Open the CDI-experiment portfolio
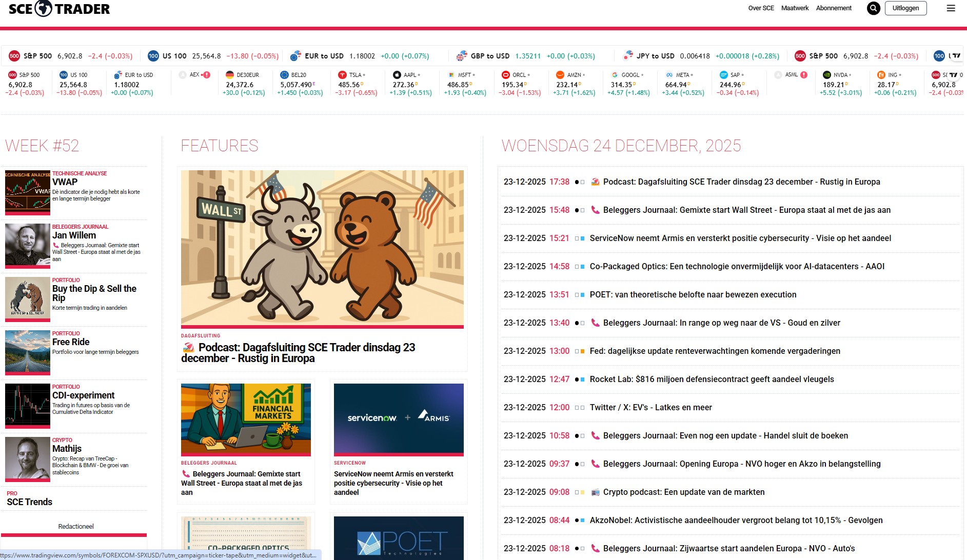The height and width of the screenshot is (560, 967). coord(83,395)
